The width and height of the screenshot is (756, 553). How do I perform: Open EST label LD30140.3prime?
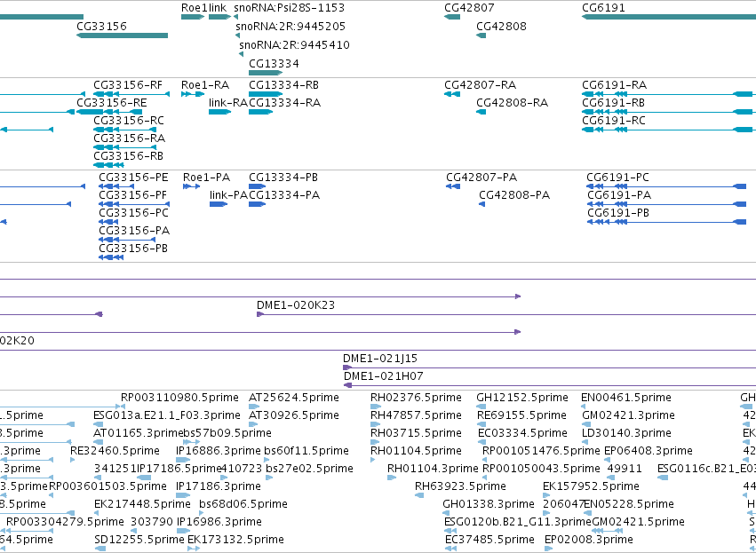[626, 433]
